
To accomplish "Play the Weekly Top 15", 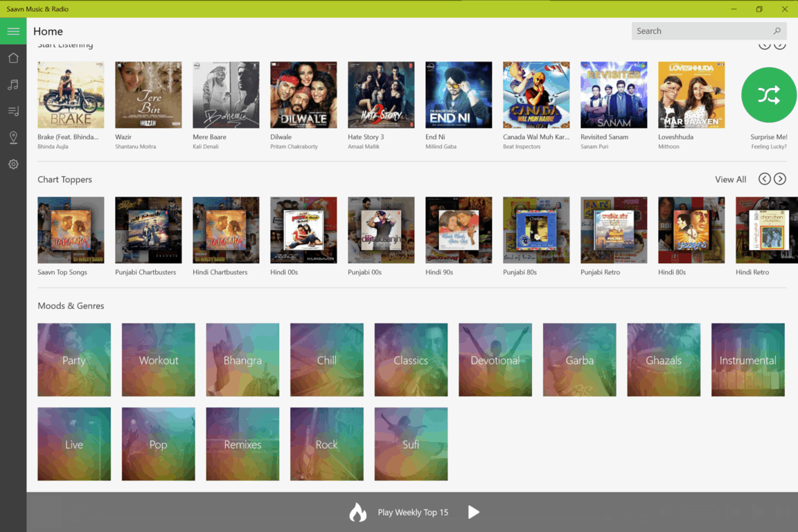I will click(x=473, y=512).
